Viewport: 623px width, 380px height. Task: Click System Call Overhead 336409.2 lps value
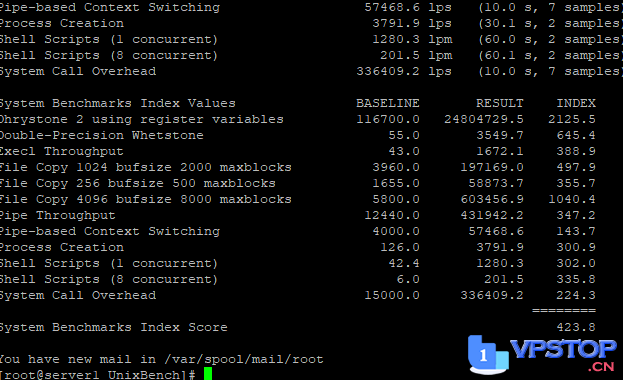404,71
